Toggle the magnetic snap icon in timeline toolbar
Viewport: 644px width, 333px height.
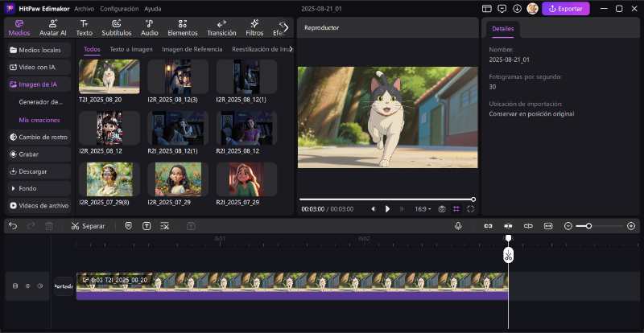coord(508,226)
